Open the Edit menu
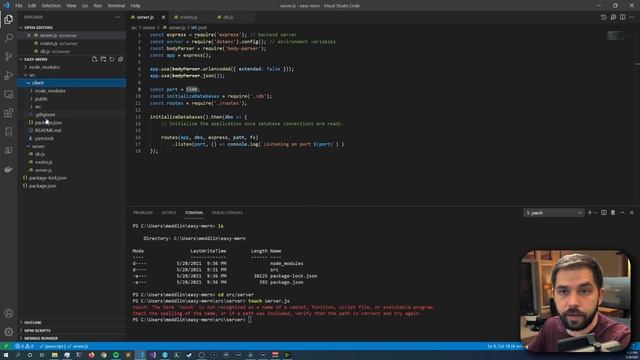 coord(32,6)
